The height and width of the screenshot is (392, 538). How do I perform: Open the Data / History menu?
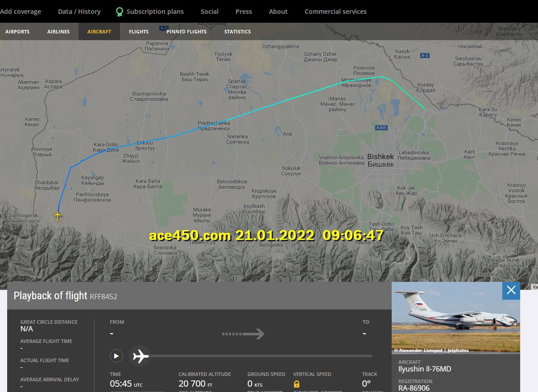click(x=79, y=12)
